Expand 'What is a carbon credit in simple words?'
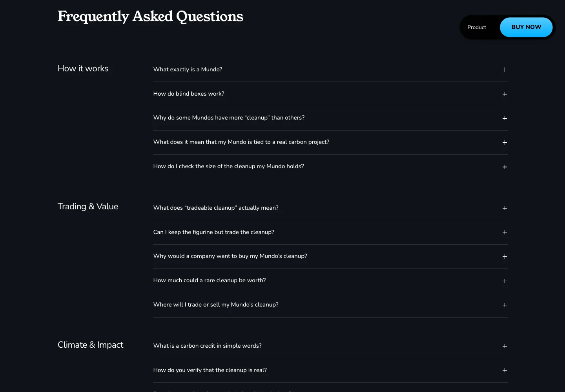The width and height of the screenshot is (565, 392). pos(330,346)
